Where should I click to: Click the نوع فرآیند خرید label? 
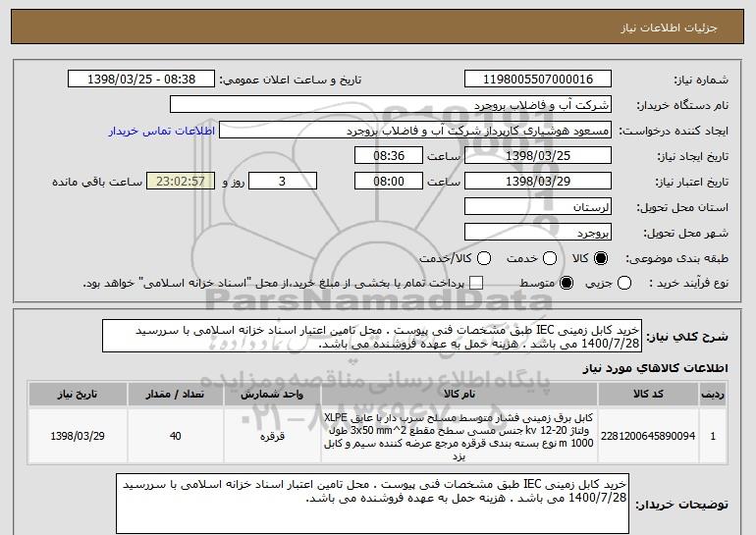pyautogui.click(x=688, y=283)
